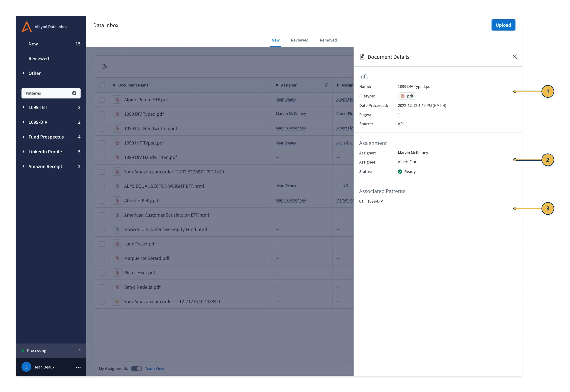Viewport: 570px width, 392px height.
Task: Click the PDF icon for Alpine Pointe ETF.pdf
Action: point(117,99)
